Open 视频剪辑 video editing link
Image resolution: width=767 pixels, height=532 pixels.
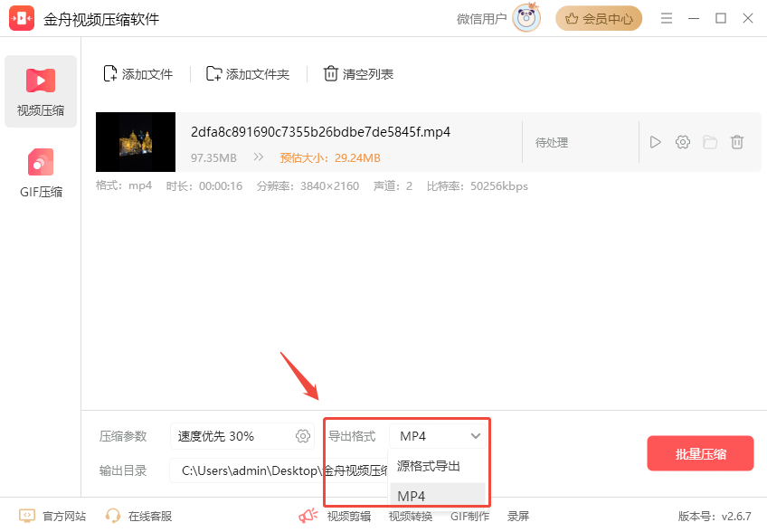pos(349,517)
